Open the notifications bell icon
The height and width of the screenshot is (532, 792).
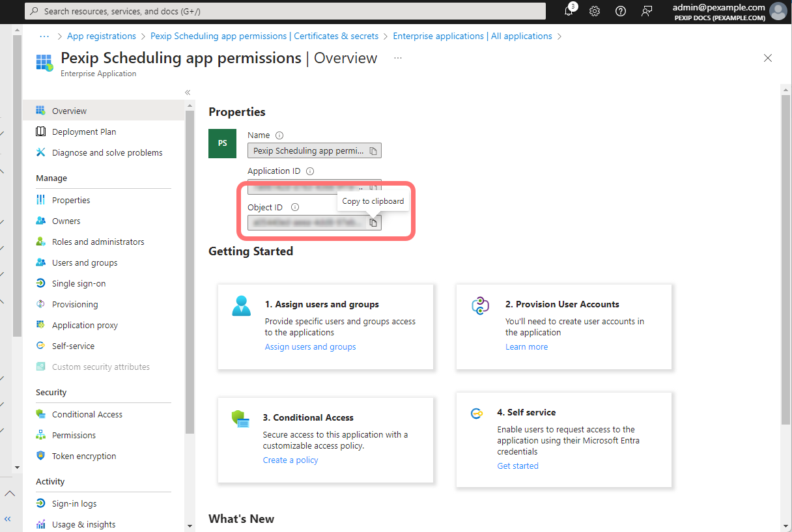pos(569,11)
